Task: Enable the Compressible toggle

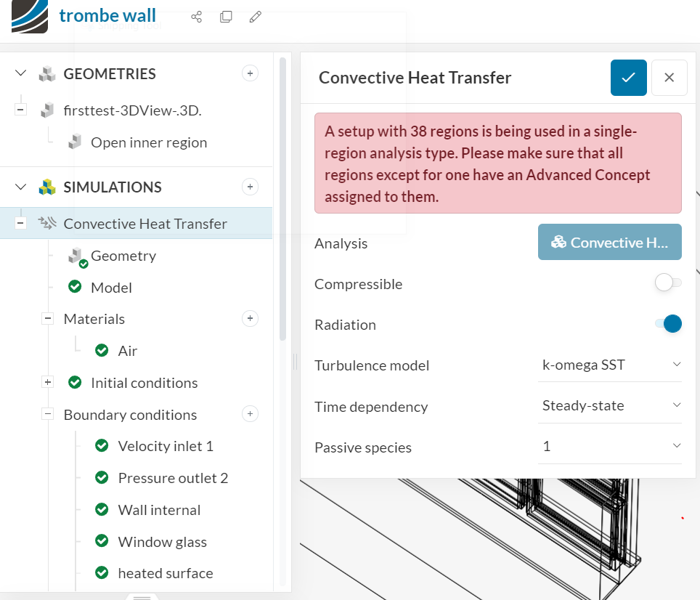Action: [x=667, y=283]
